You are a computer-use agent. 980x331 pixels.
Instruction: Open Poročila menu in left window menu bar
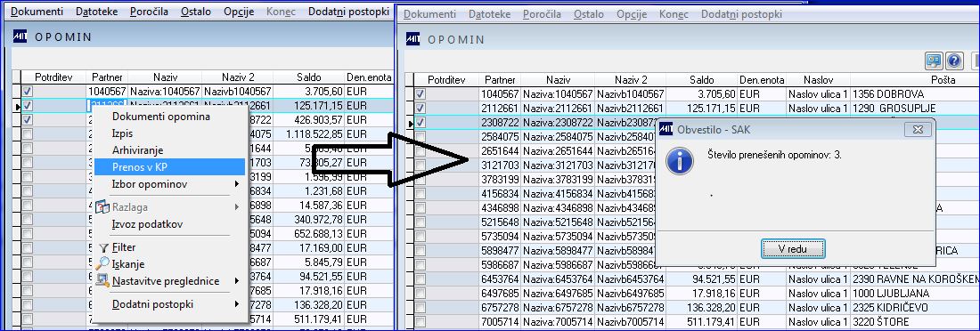[150, 12]
